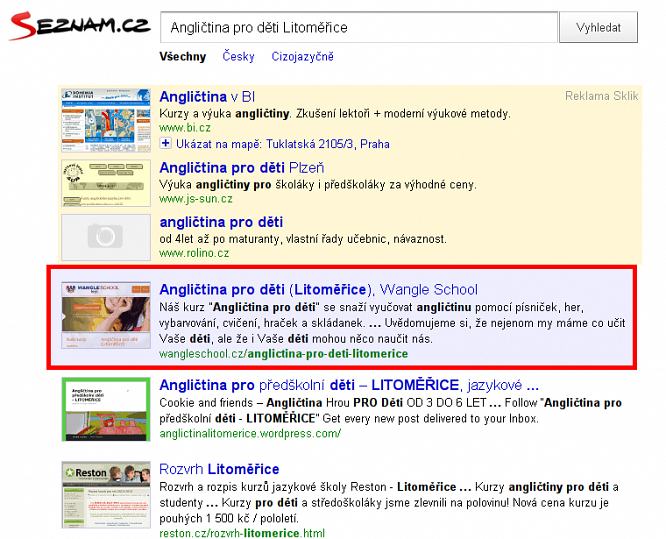This screenshot has width=666, height=539.
Task: Open the www.bi.cz URL
Action: pyautogui.click(x=185, y=127)
